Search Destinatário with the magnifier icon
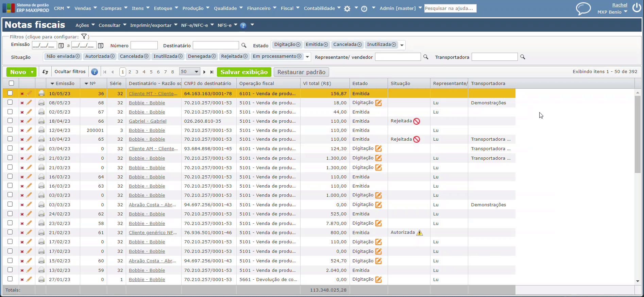The width and height of the screenshot is (644, 297). [x=244, y=45]
